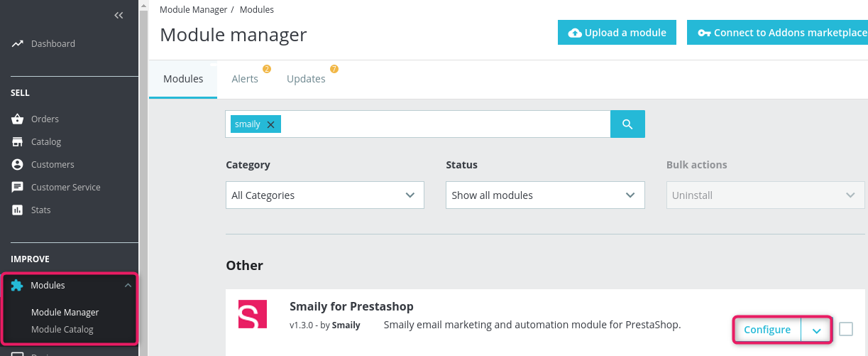Click the Updates tab badge count

(334, 69)
